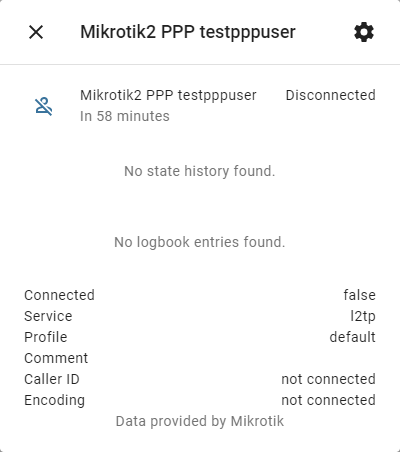Select the Service attribute label
This screenshot has height=452, width=400.
click(48, 316)
